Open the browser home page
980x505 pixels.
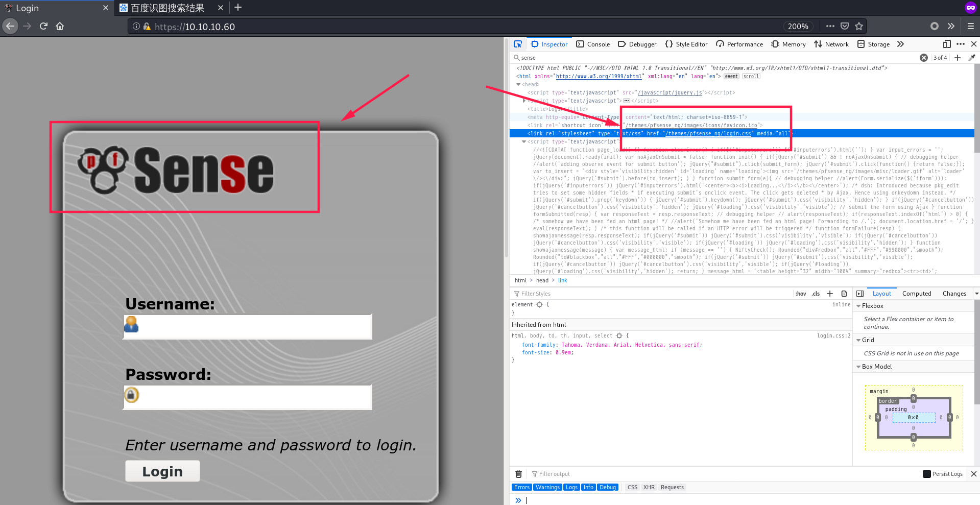[60, 26]
